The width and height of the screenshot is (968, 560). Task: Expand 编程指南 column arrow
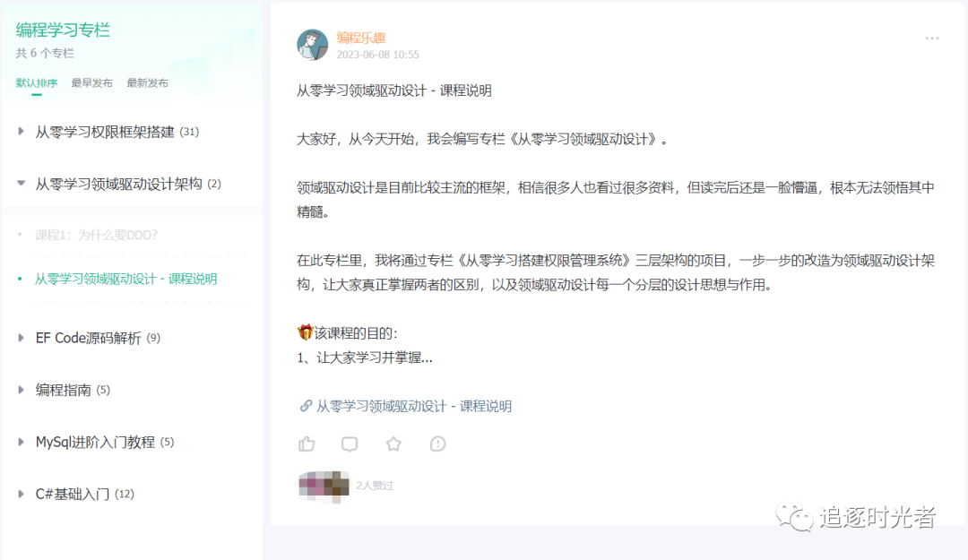tap(21, 390)
